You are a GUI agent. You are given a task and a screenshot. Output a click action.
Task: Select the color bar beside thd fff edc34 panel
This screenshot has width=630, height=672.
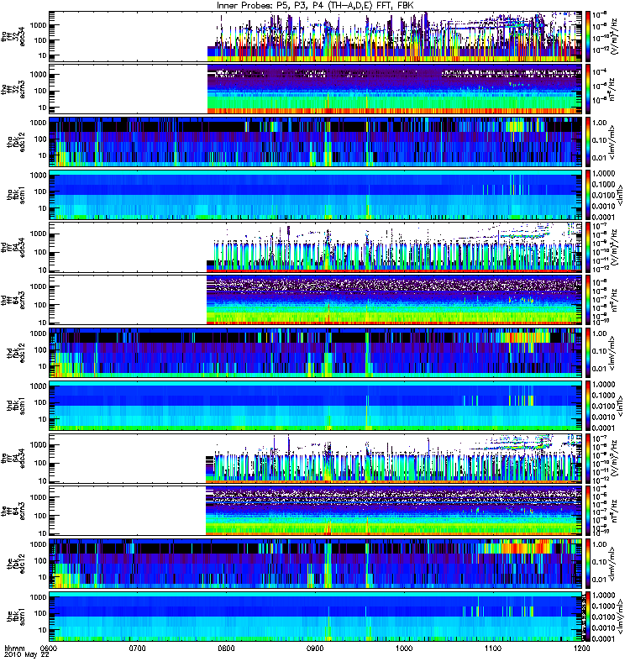(x=588, y=247)
